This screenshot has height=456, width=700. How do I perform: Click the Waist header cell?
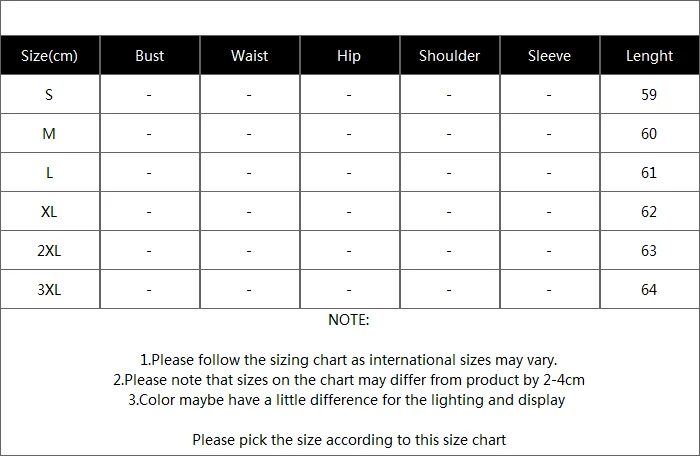250,56
